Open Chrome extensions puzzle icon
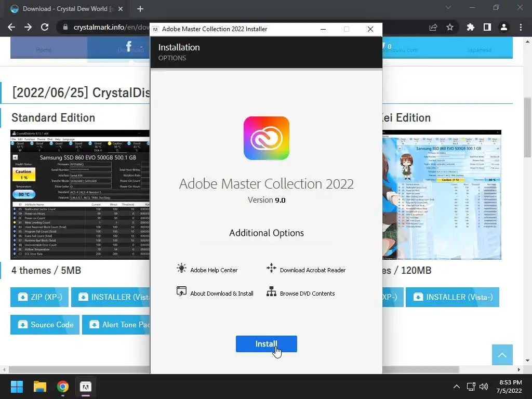The width and height of the screenshot is (532, 399). (x=470, y=27)
